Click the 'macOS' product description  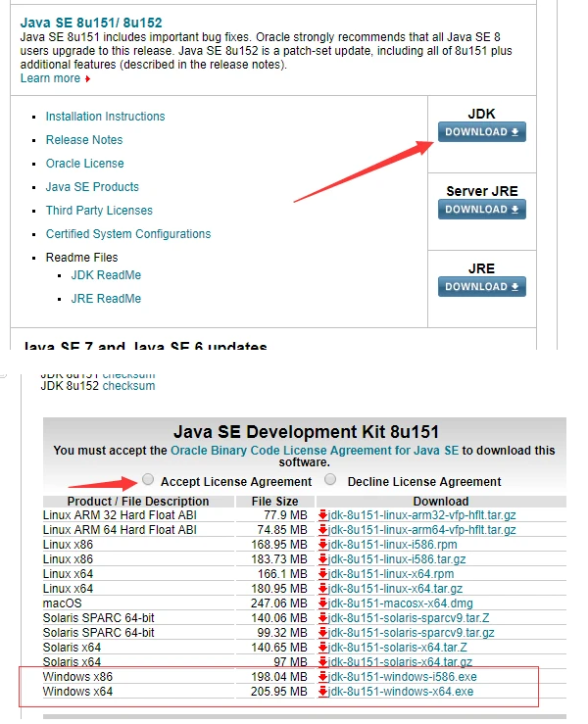coord(63,603)
